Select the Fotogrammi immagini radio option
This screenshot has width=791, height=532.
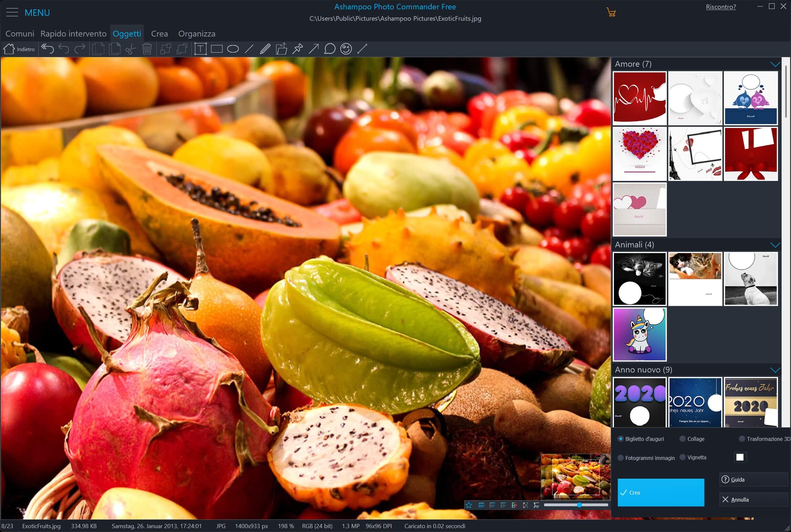click(x=621, y=458)
